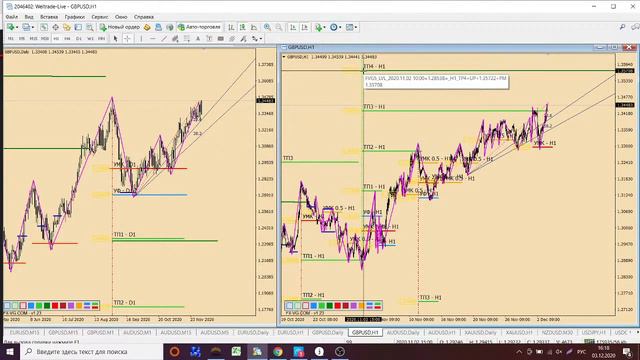Toggle chart Auto Scroll button
This screenshot has height=360, width=640.
click(x=293, y=27)
